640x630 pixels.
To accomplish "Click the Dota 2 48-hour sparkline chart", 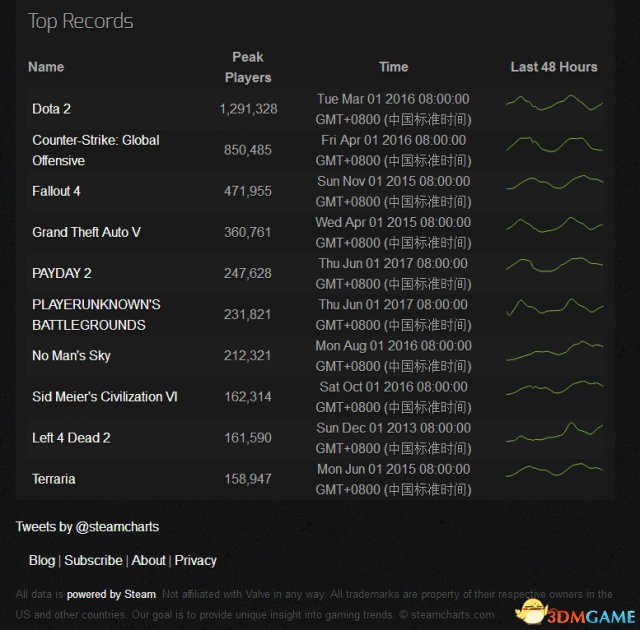I will 554,103.
